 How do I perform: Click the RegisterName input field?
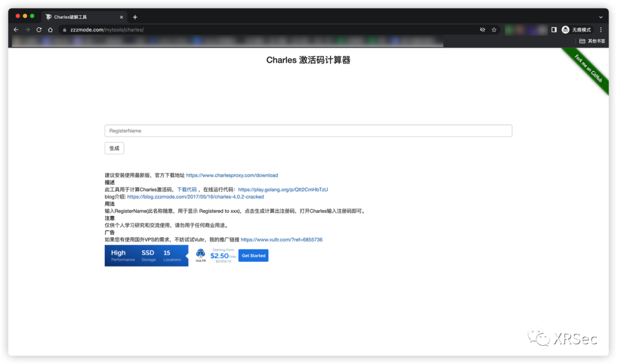tap(308, 131)
